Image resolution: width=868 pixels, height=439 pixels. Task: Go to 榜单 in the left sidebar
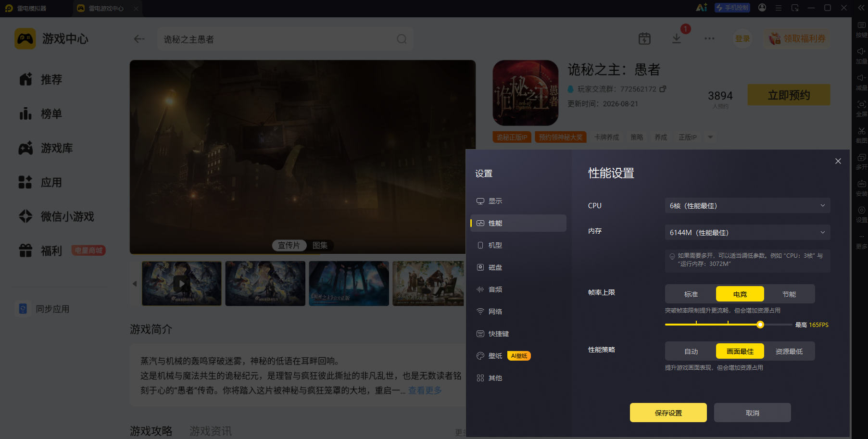click(x=41, y=114)
